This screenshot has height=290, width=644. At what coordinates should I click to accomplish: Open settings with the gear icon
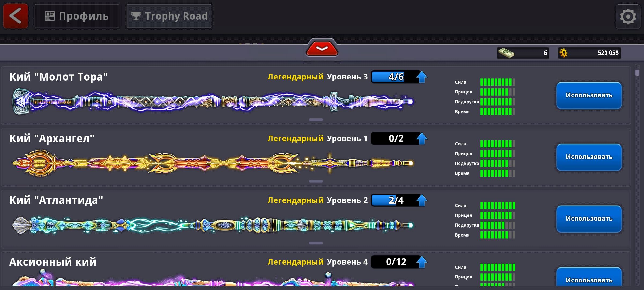pos(628,17)
